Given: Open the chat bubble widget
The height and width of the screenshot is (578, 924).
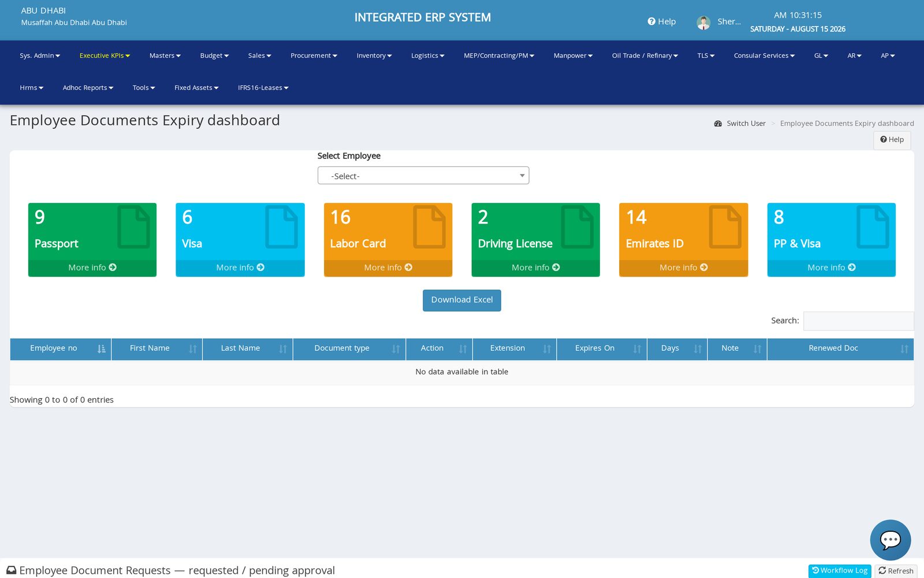Looking at the screenshot, I should click(x=890, y=540).
